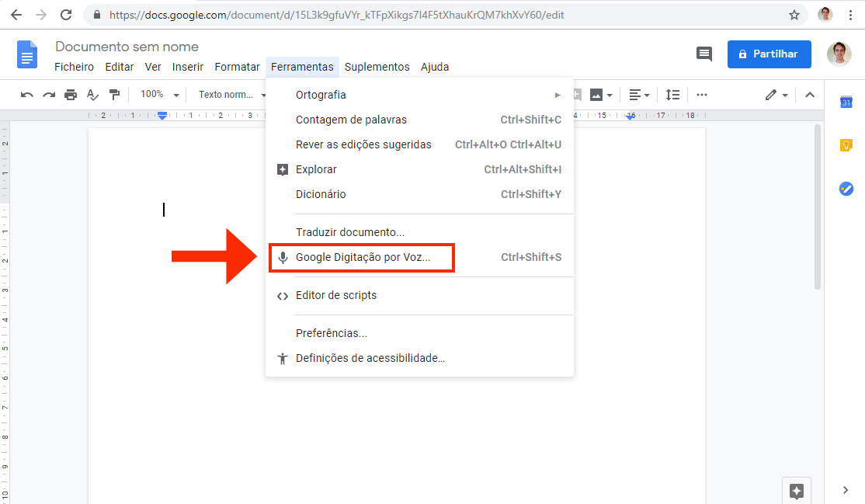The width and height of the screenshot is (865, 504).
Task: Bookmark the page with the star icon
Action: (794, 14)
